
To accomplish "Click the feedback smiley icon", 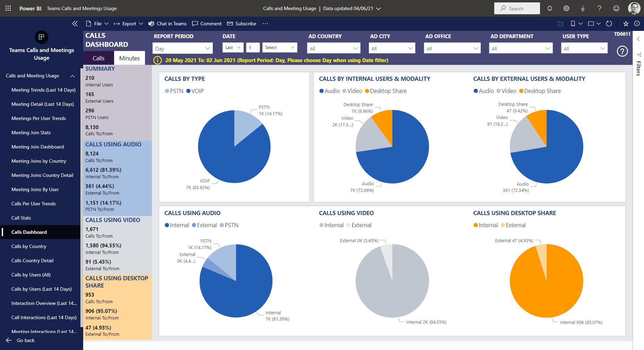I will (x=616, y=8).
